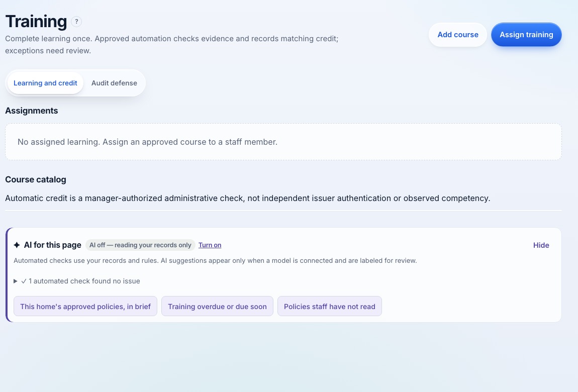Select This home's approved policies, in brief

click(85, 306)
